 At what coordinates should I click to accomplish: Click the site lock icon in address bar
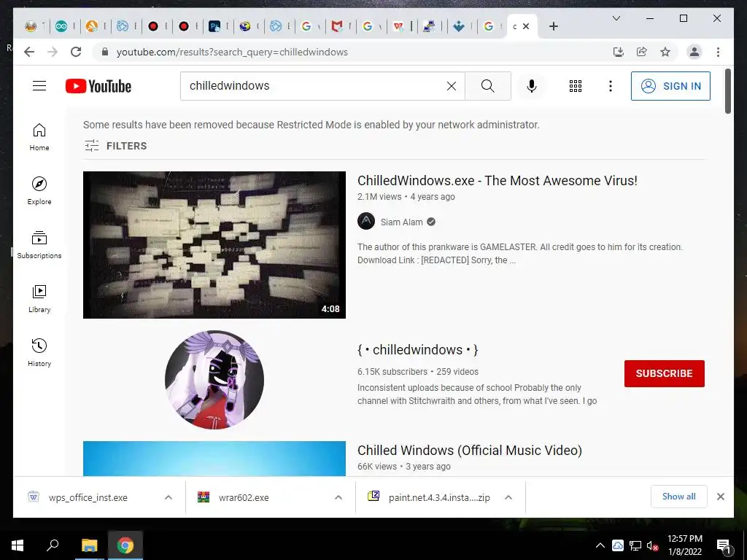105,52
